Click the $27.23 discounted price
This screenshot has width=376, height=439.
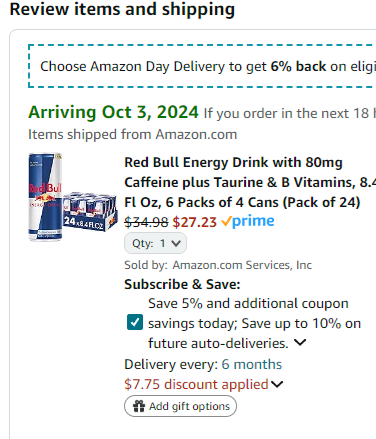click(195, 222)
